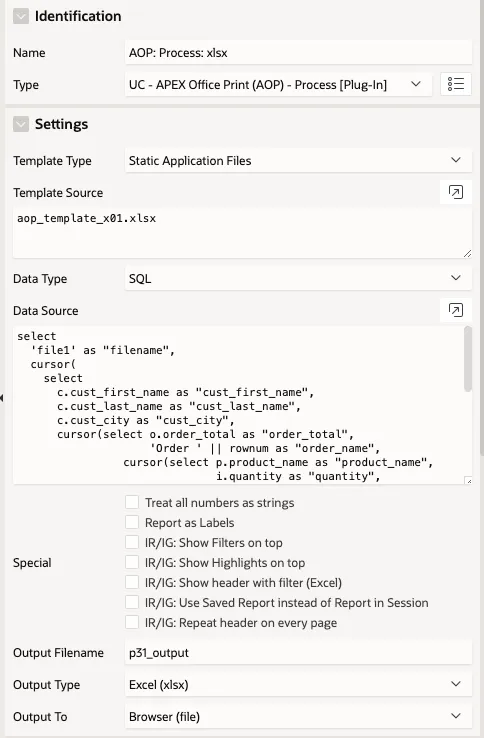Open code editor for Template Source
This screenshot has height=738, width=484.
point(456,192)
